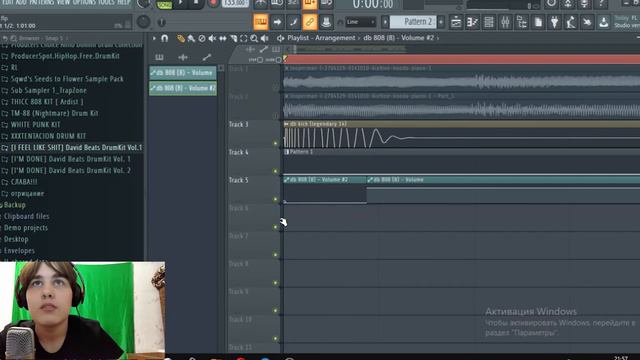The height and width of the screenshot is (360, 640).
Task: Open the Line snap dropdown
Action: [361, 22]
